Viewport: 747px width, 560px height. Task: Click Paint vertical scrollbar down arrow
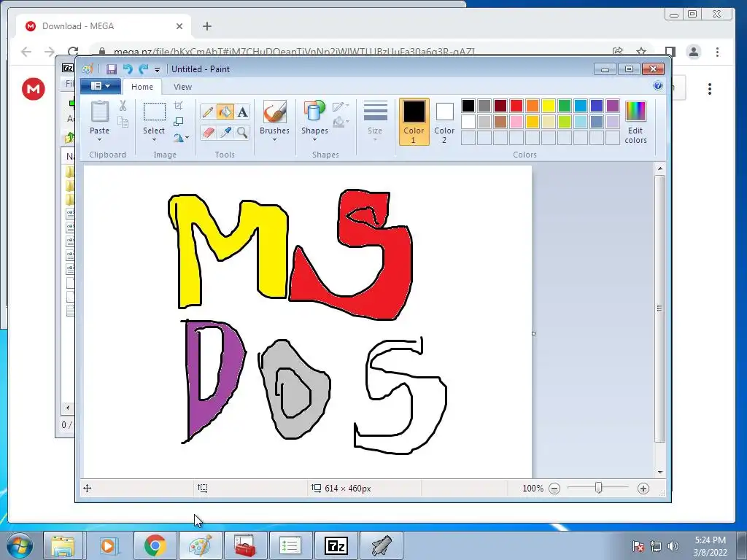pyautogui.click(x=659, y=472)
